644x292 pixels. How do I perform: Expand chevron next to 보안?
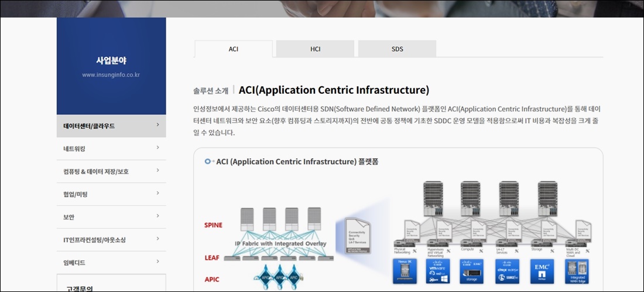[157, 216]
